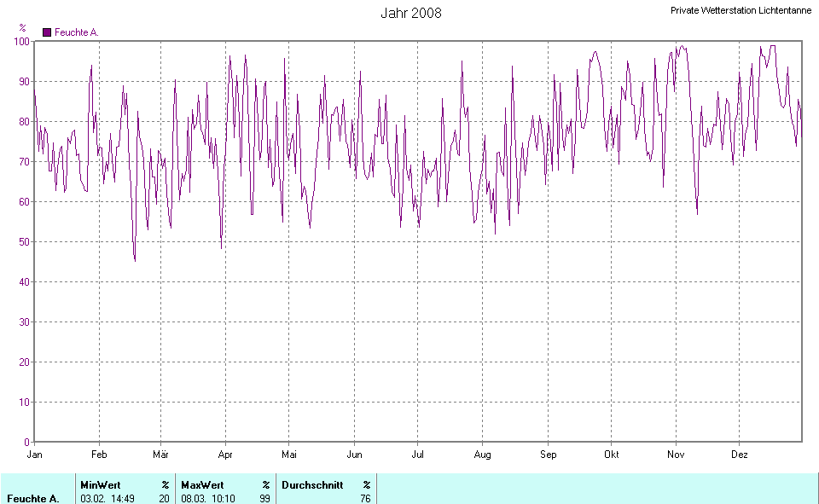Viewport: 819px width, 504px height.
Task: Select the Aug label on the x-axis
Action: click(x=482, y=455)
